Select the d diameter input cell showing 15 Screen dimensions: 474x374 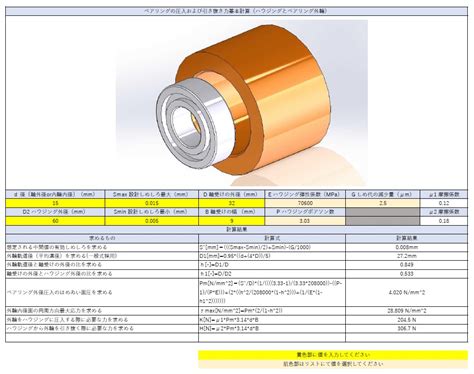(x=55, y=203)
